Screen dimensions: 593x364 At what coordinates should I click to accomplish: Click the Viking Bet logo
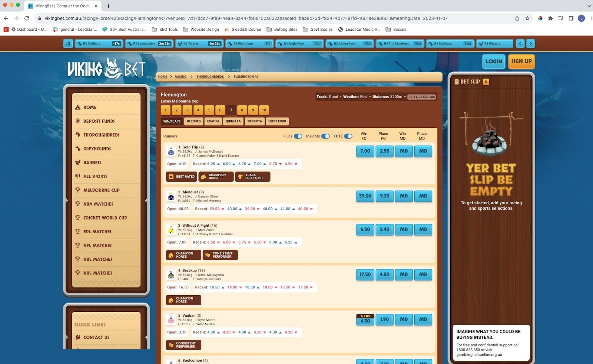[106, 68]
